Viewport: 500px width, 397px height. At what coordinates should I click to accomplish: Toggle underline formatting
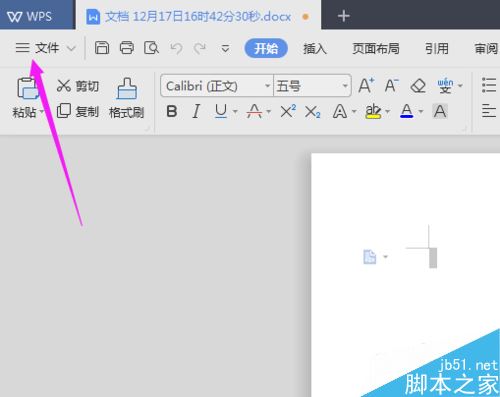click(221, 111)
